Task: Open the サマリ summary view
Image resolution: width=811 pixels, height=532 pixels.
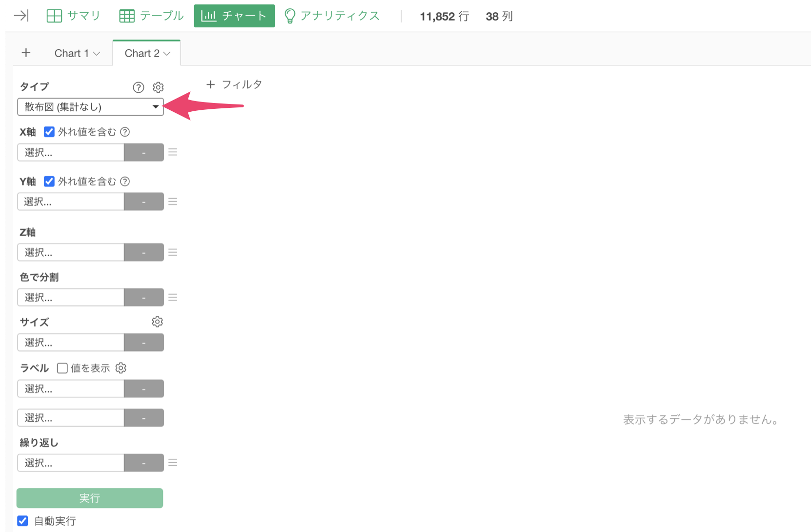Action: (x=73, y=16)
